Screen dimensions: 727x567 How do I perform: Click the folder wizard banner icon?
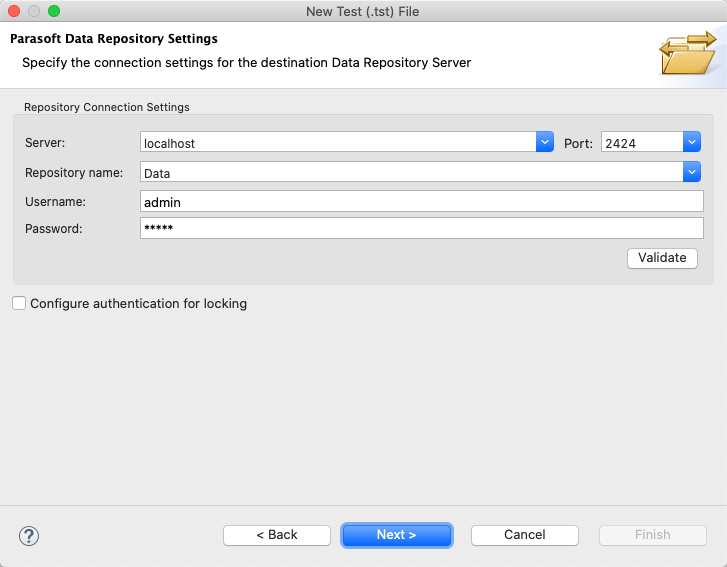[x=688, y=53]
